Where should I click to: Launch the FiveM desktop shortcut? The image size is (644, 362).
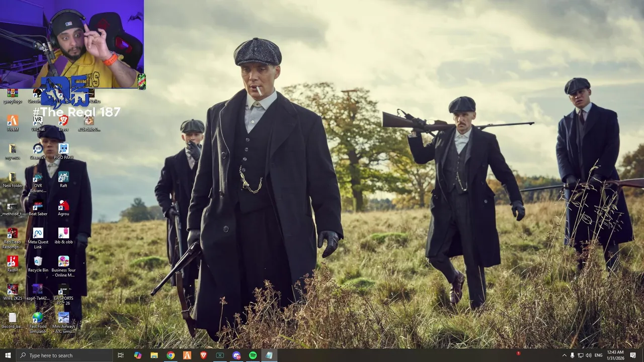click(13, 123)
